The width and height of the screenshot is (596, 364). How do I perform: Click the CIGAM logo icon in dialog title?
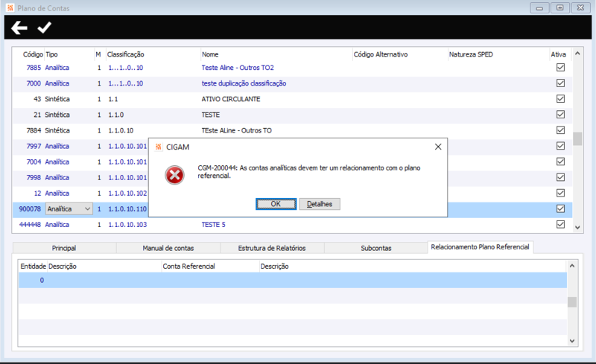tap(159, 147)
